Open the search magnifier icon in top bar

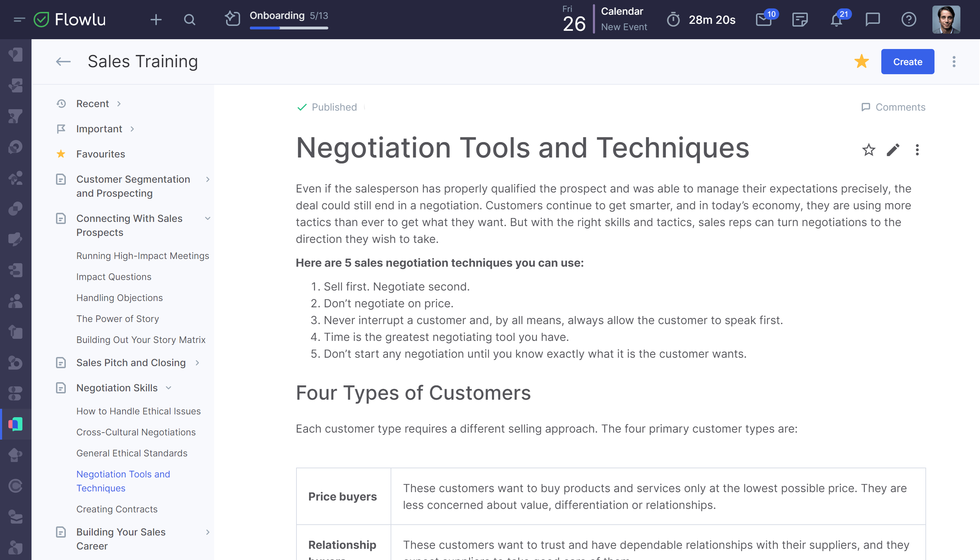[189, 19]
